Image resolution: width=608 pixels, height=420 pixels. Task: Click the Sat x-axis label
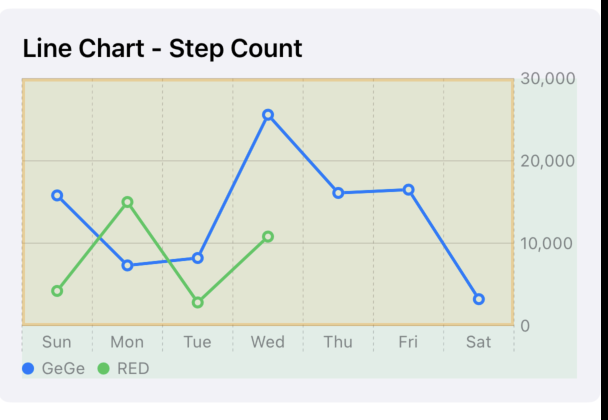point(478,342)
